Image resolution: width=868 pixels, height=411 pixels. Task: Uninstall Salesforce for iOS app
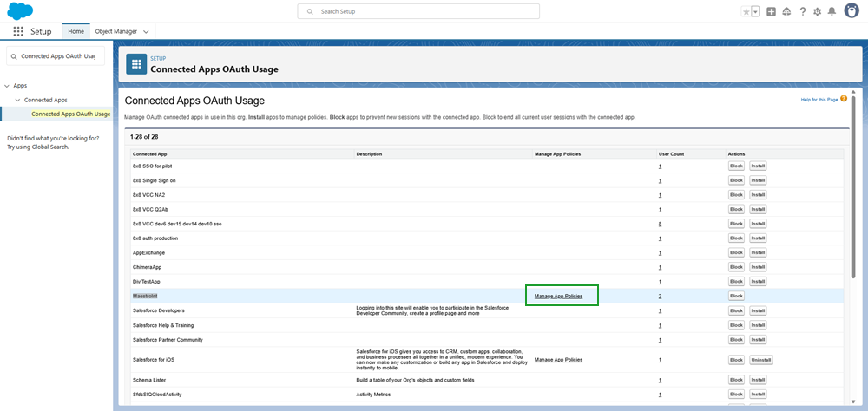tap(760, 359)
